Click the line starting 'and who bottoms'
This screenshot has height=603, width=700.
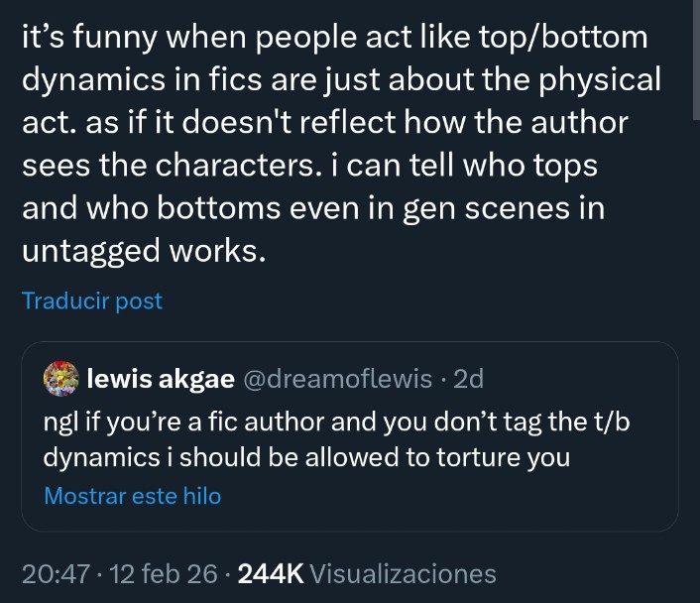pyautogui.click(x=312, y=208)
